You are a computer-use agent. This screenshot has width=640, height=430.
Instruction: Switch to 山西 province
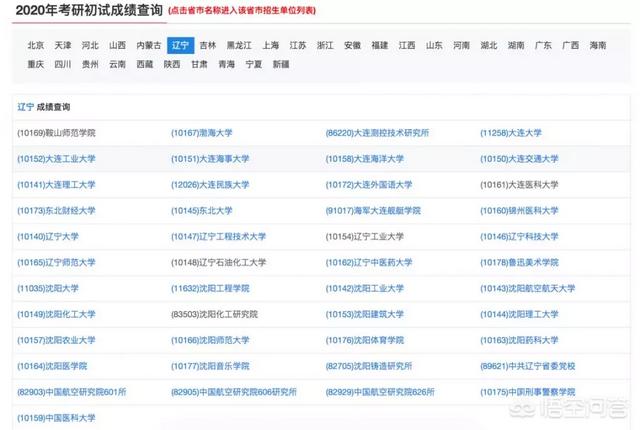pyautogui.click(x=118, y=45)
